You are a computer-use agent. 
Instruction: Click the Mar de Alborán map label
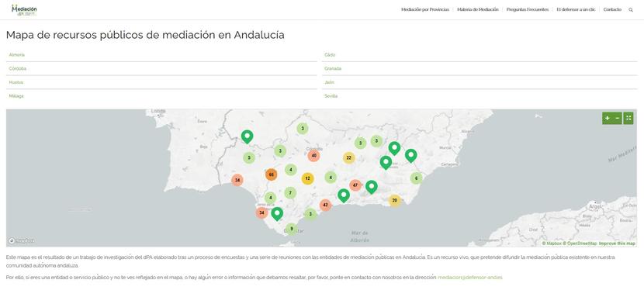(360, 237)
